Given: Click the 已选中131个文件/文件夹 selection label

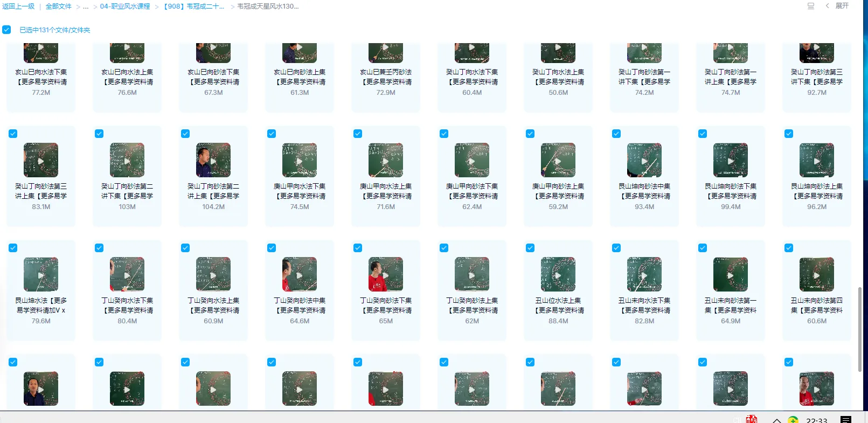Looking at the screenshot, I should coord(55,30).
